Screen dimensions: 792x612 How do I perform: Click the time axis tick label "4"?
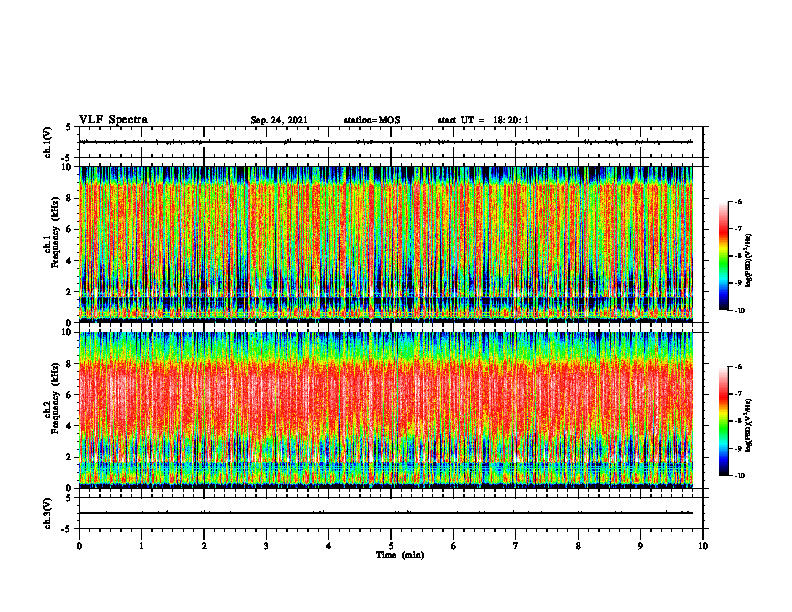tap(328, 546)
